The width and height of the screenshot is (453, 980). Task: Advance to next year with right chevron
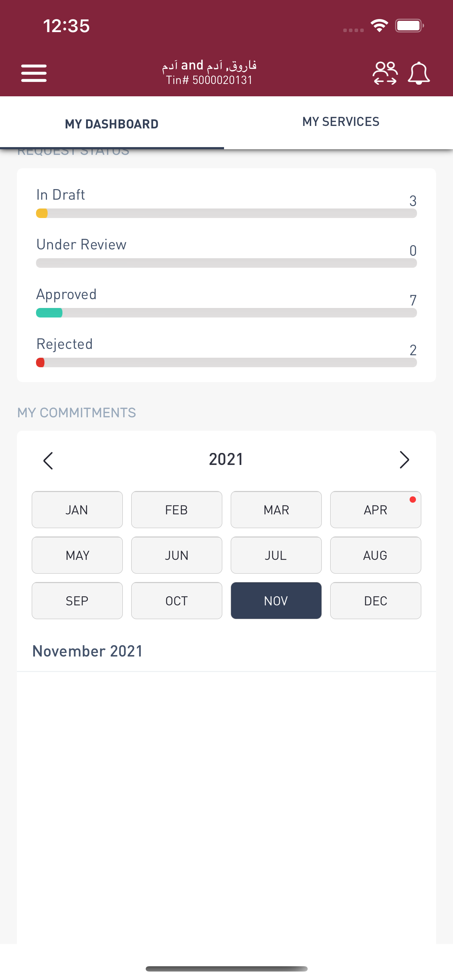404,460
